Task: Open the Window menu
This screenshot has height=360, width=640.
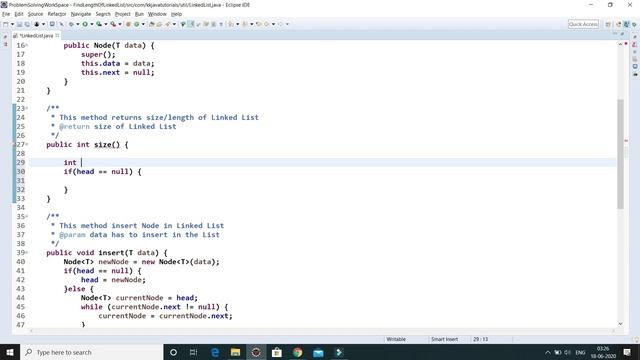Action: pyautogui.click(x=157, y=14)
